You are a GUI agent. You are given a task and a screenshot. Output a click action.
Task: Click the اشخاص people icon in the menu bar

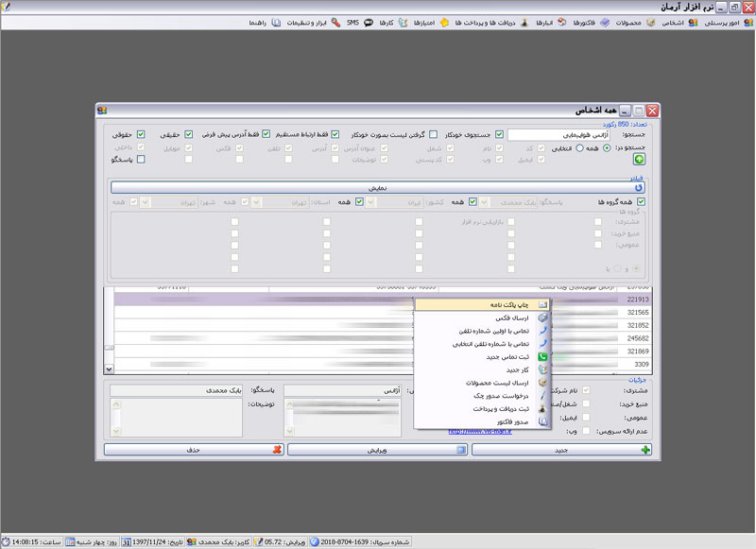coord(693,23)
